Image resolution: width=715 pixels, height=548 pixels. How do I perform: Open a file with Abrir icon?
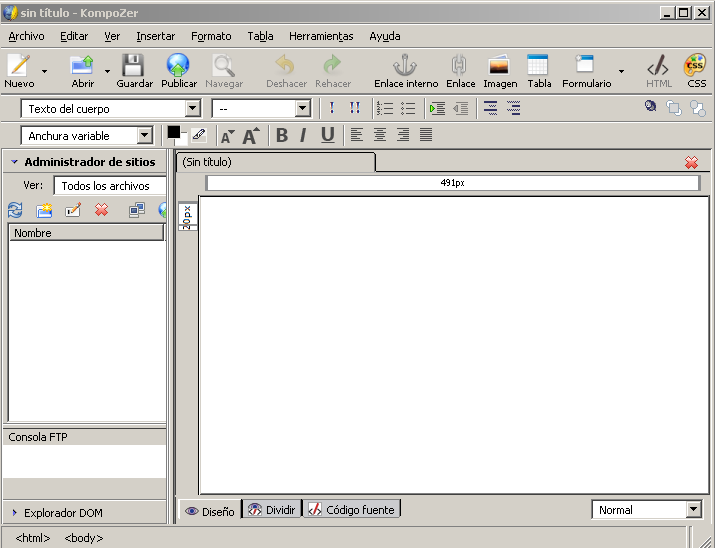click(83, 70)
